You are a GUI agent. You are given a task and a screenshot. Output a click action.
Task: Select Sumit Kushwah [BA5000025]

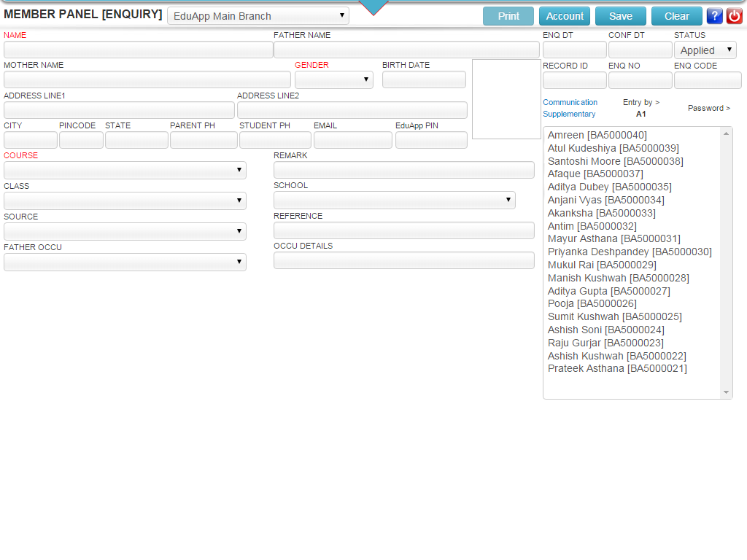[x=614, y=316]
